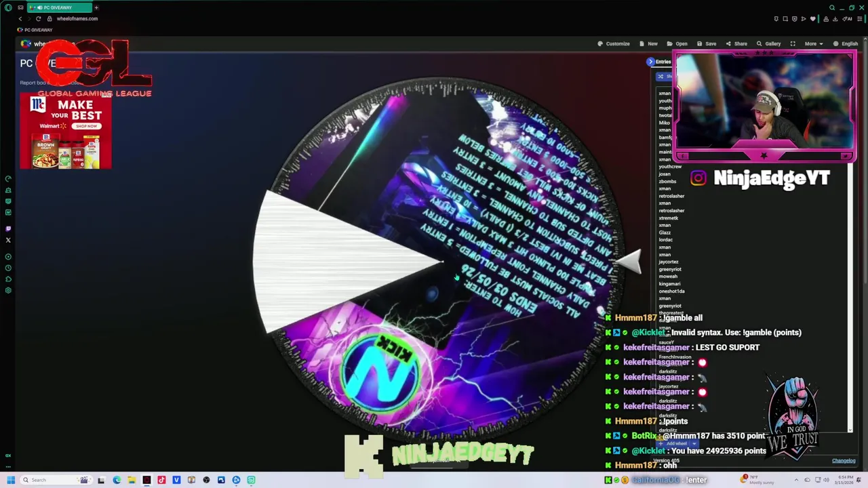Open browser search tabs magnifier
The image size is (868, 488).
(832, 7)
